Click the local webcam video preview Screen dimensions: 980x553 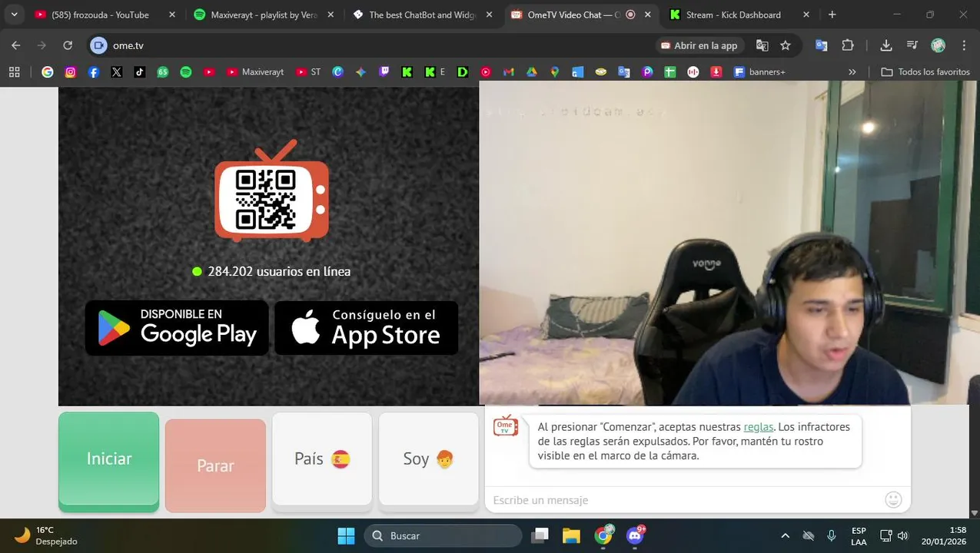click(729, 243)
